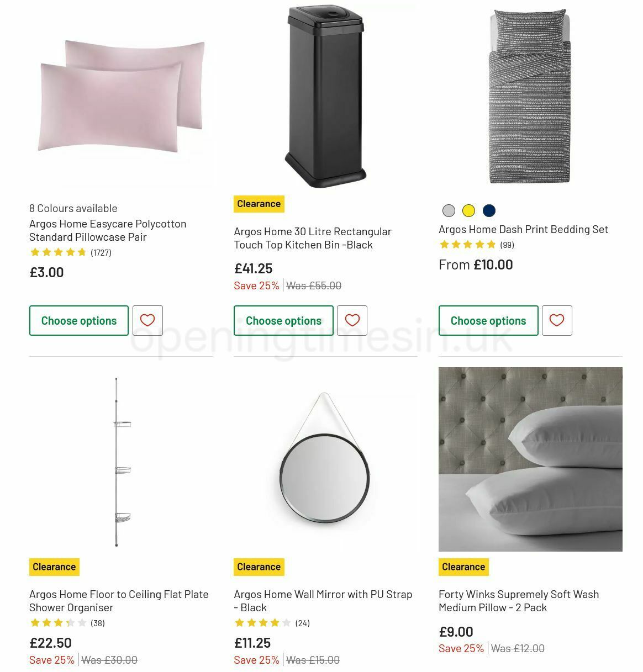Click the Clearance badge on the shower organiser
The image size is (643, 672).
[x=54, y=567]
